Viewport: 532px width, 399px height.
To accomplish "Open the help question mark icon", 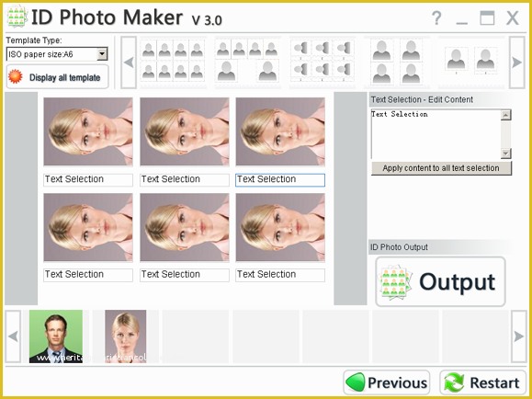I will click(436, 17).
